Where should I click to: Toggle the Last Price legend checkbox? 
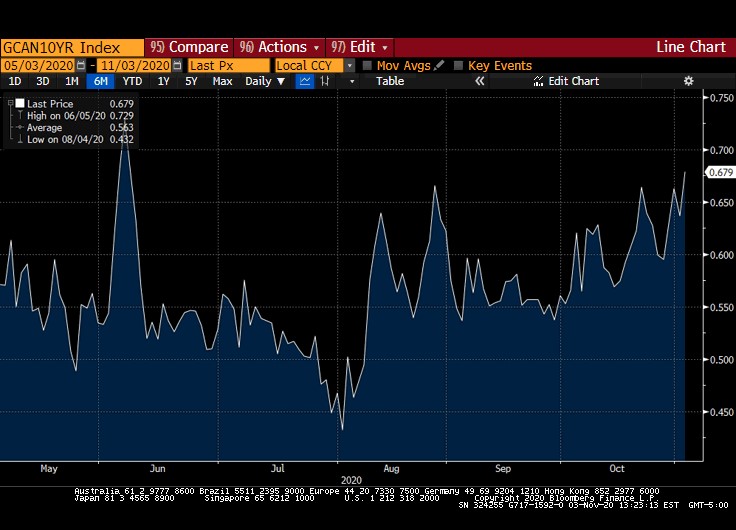click(18, 104)
